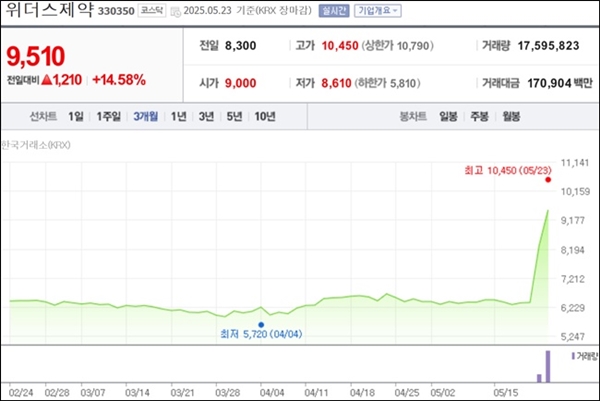Click the change percentage +14.58%
The width and height of the screenshot is (600, 401).
tap(119, 80)
